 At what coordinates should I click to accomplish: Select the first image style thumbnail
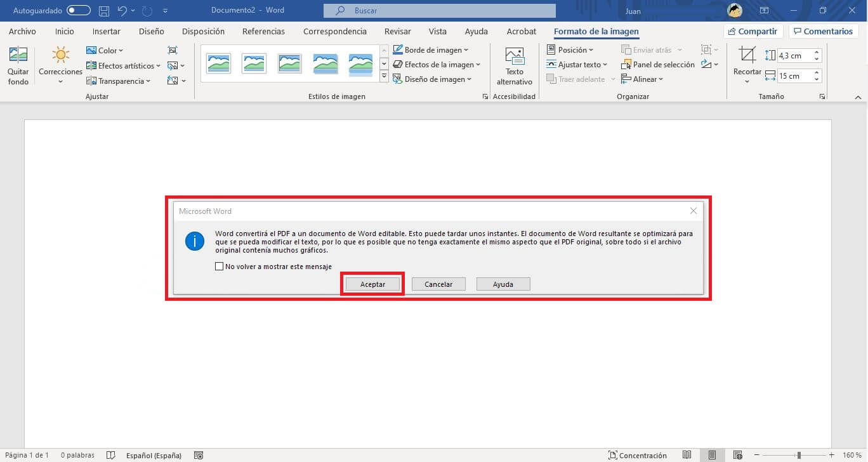(x=219, y=63)
